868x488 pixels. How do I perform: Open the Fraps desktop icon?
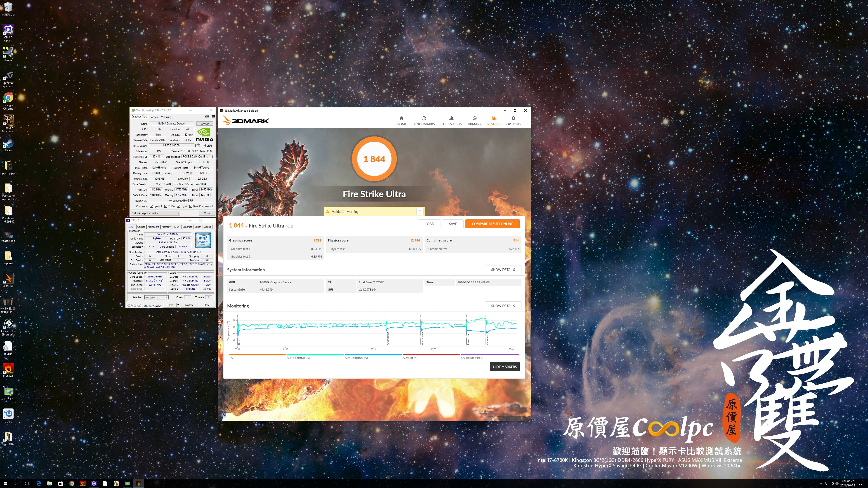coord(8,54)
